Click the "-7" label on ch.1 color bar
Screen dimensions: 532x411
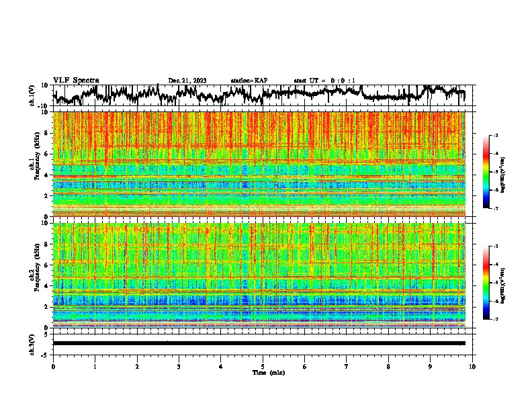click(x=496, y=208)
